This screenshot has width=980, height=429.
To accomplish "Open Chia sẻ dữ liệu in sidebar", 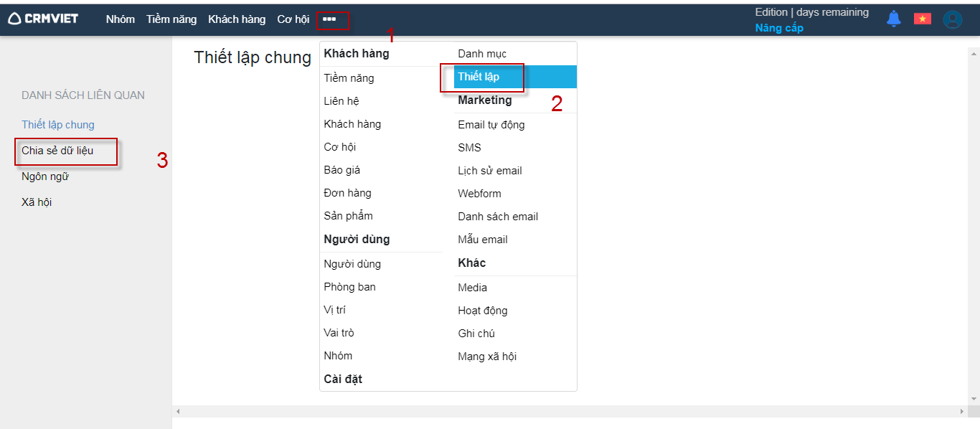I will 57,151.
